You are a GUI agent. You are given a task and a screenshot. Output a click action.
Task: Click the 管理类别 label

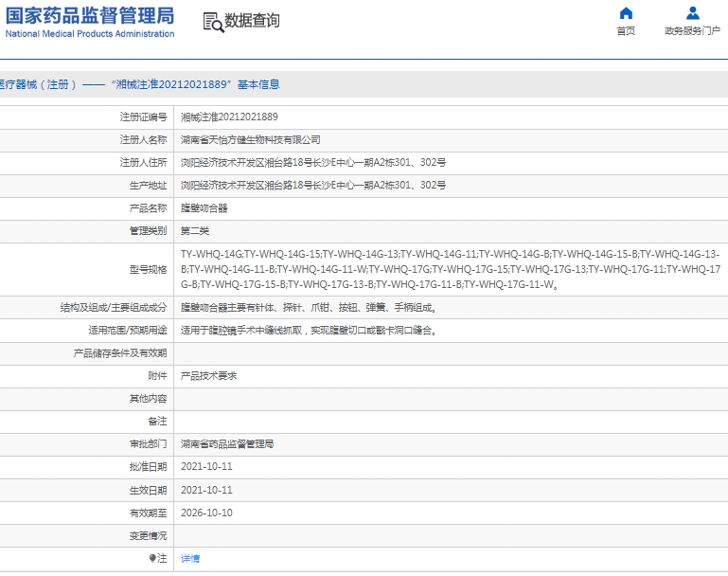148,231
